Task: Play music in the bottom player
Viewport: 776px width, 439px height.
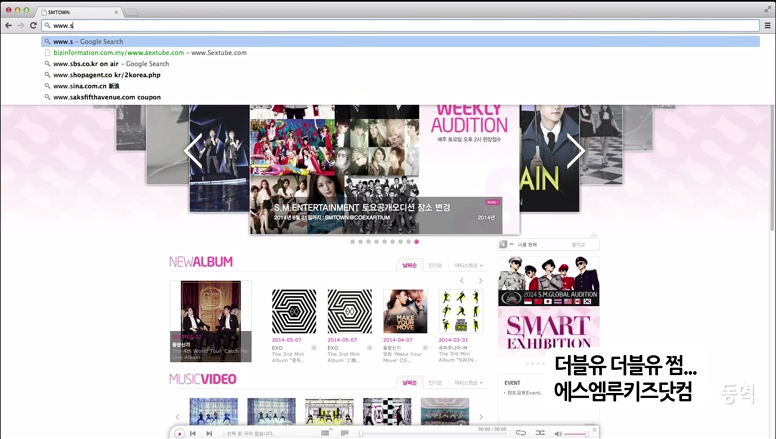Action: [x=179, y=434]
